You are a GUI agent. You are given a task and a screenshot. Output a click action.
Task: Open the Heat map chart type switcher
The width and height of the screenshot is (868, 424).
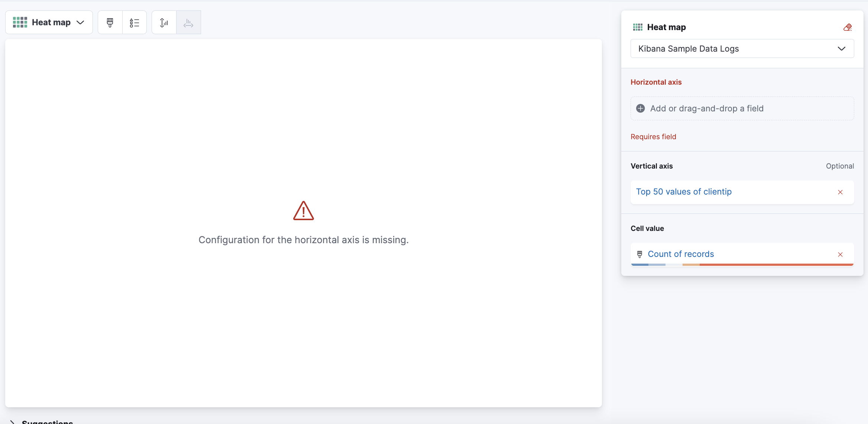point(49,22)
